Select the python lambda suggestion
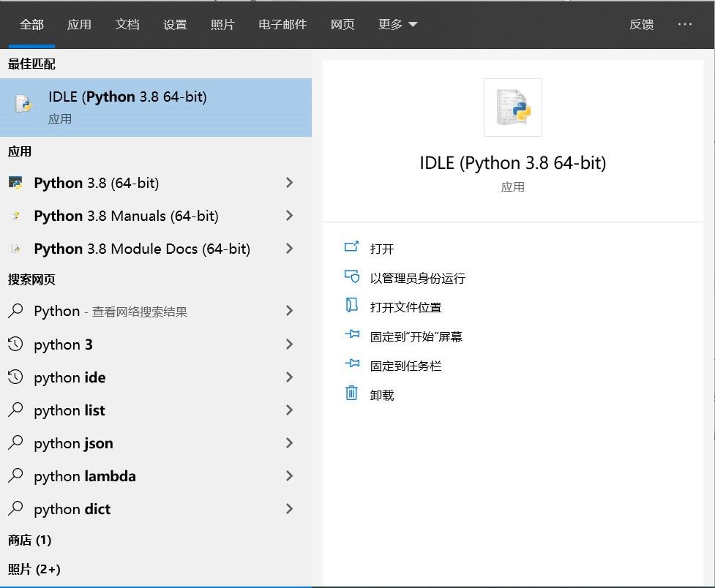This screenshot has width=715, height=588. point(155,475)
